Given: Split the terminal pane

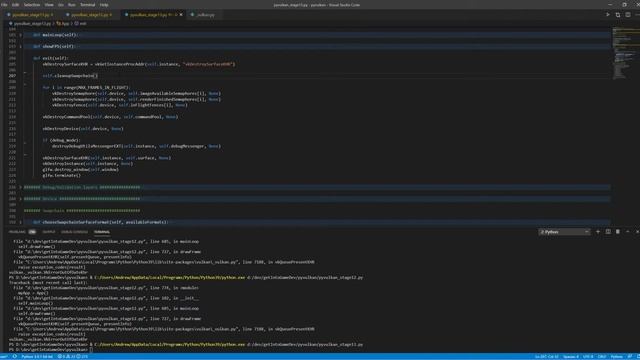Looking at the screenshot, I should (x=608, y=232).
